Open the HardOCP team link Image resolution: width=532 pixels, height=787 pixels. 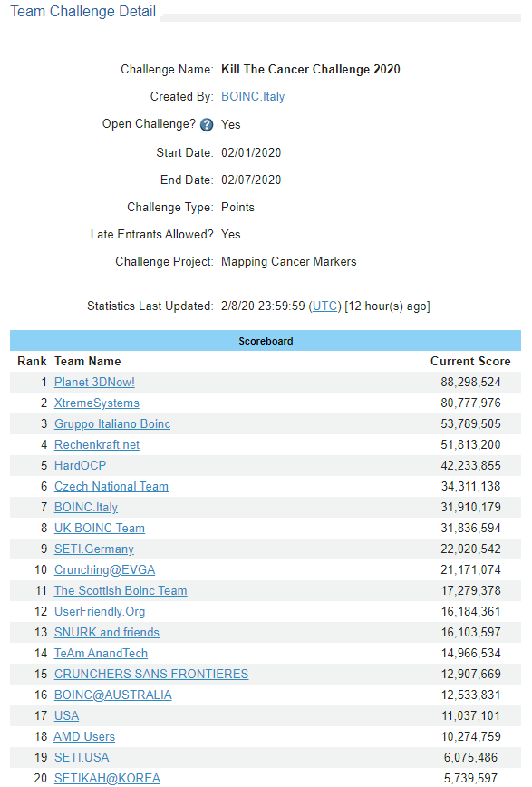point(81,466)
